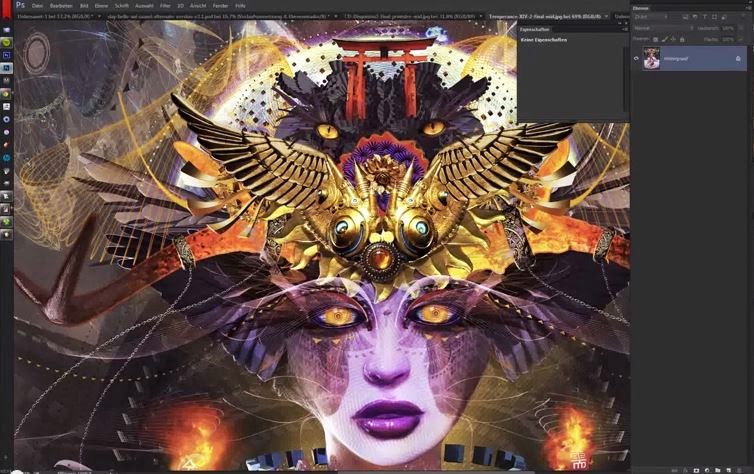This screenshot has width=754, height=474.
Task: Select the Ebenen panel tab
Action: 641,8
